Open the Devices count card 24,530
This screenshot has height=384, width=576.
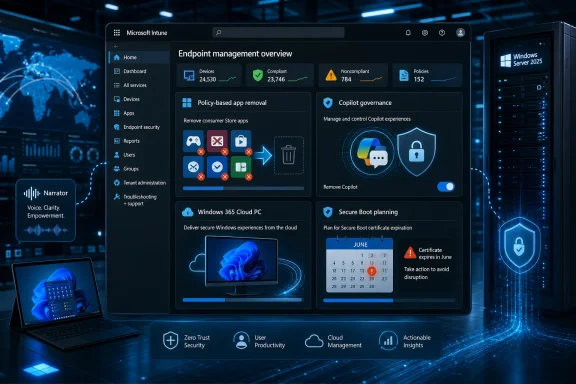[209, 75]
